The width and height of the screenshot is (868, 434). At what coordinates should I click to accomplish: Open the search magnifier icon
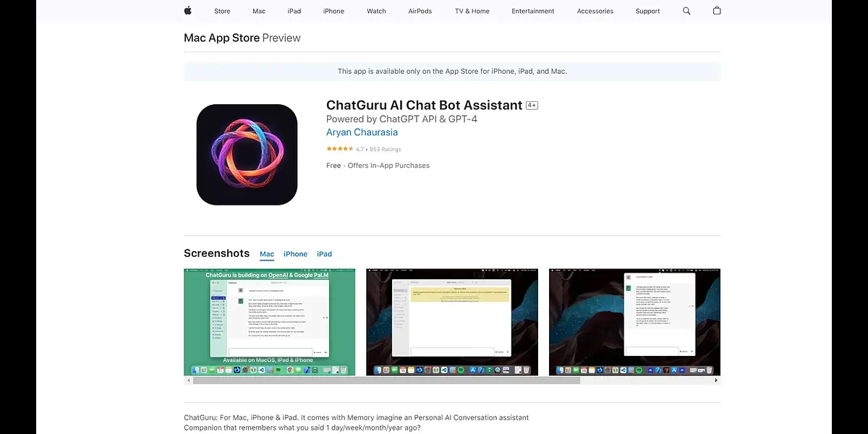pos(686,11)
